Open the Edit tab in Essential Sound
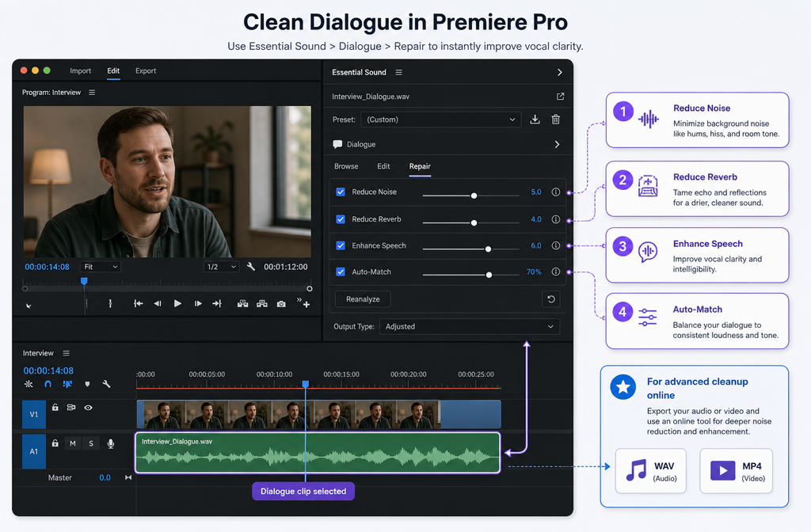The width and height of the screenshot is (811, 532). coord(383,166)
